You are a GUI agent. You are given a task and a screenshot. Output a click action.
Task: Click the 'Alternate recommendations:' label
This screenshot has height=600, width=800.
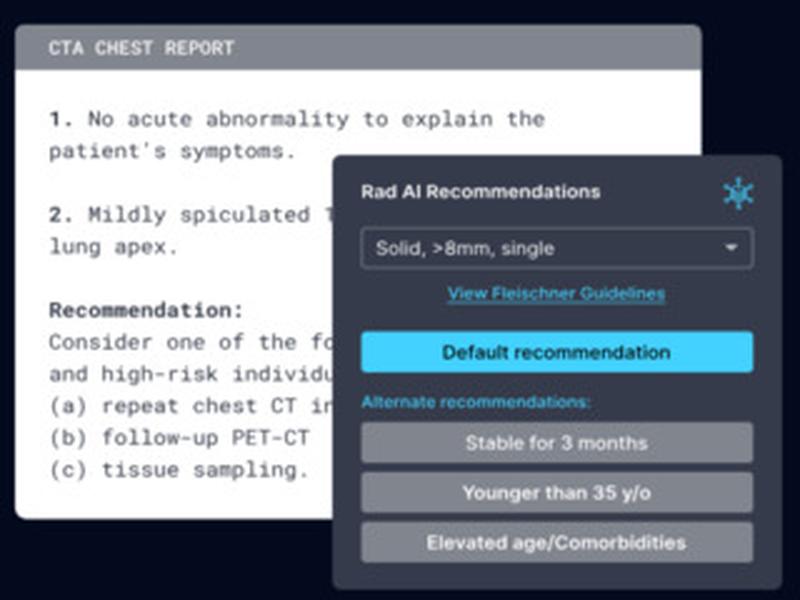tap(476, 402)
